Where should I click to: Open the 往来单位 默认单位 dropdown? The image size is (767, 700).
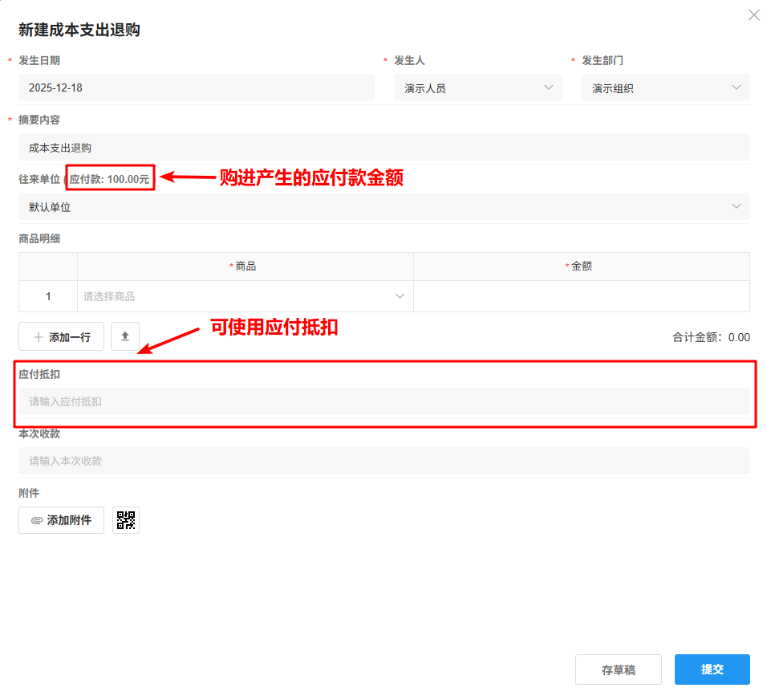pyautogui.click(x=383, y=207)
